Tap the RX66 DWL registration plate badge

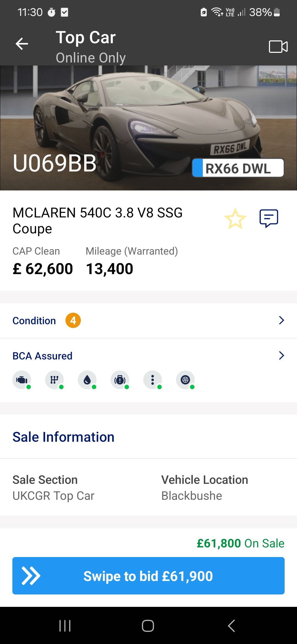pos(238,168)
